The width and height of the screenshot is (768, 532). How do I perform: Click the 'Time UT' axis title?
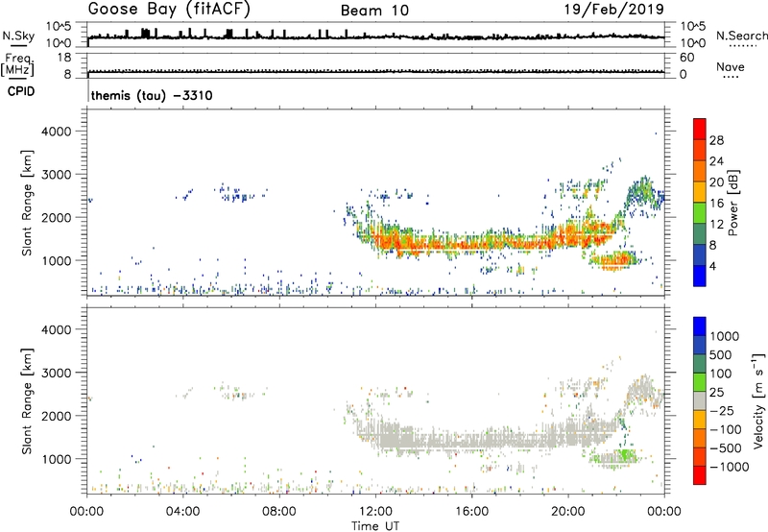point(375,526)
